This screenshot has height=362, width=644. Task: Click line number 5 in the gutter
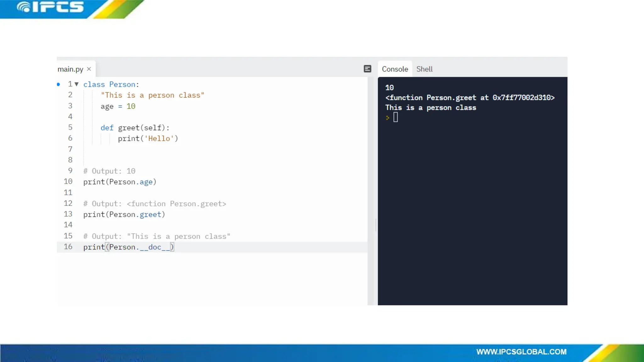click(70, 128)
